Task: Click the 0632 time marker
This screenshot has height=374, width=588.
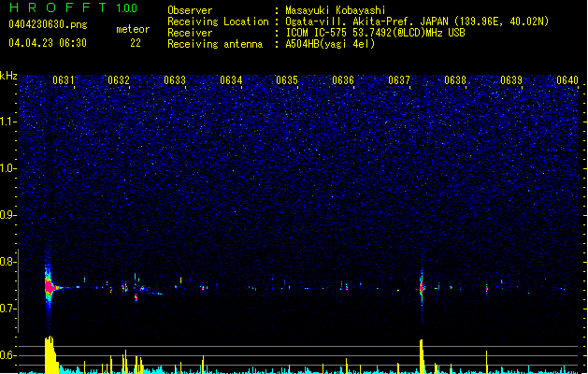Action: (119, 80)
